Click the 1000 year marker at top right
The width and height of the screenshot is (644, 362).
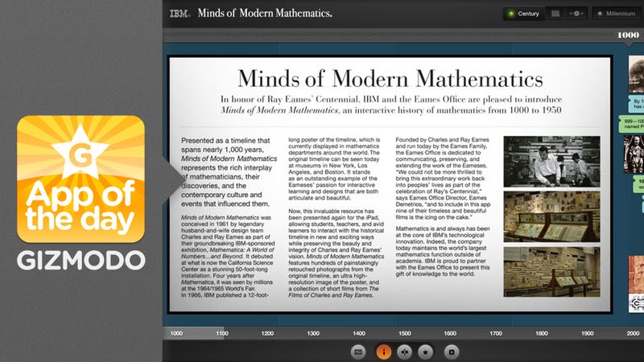629,35
